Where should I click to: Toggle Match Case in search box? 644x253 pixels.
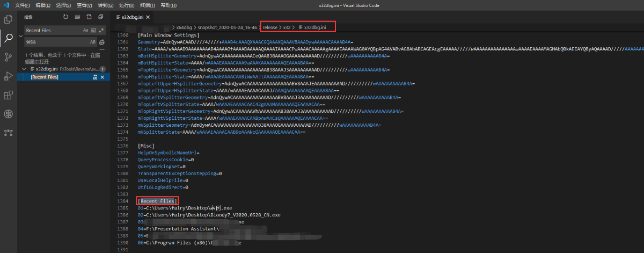pos(85,30)
